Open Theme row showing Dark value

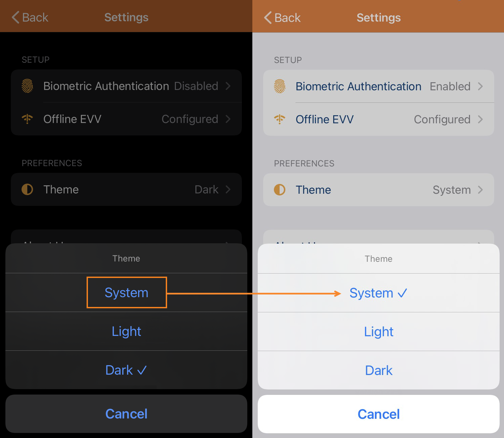click(126, 189)
